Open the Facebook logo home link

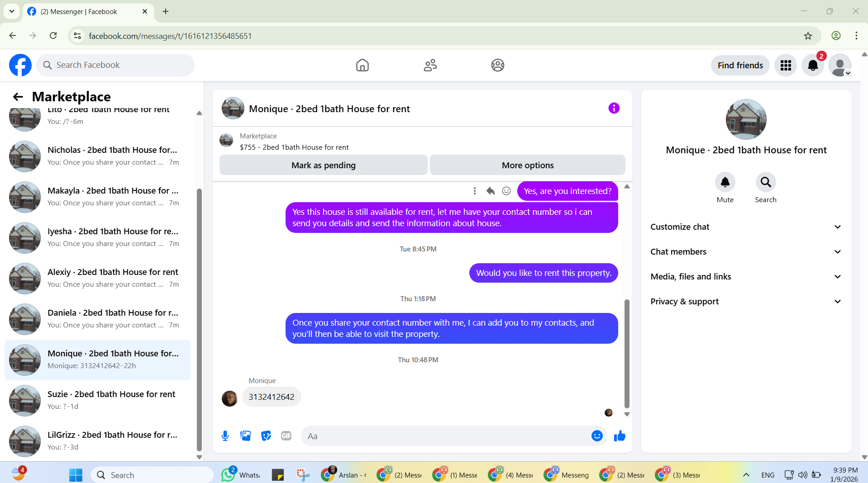pyautogui.click(x=20, y=65)
